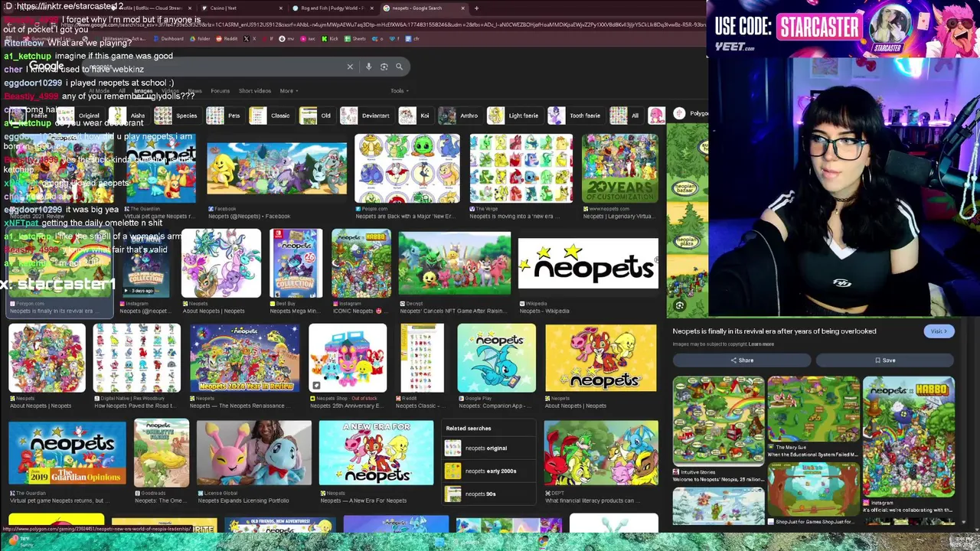Filter images by Pets chip
Viewport: 980px width, 551px height.
coord(225,116)
